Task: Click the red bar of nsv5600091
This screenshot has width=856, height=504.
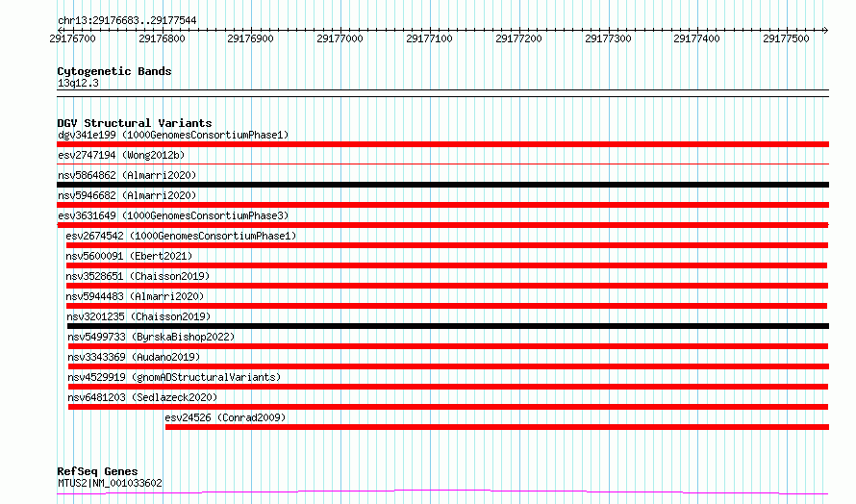Action: pos(446,265)
